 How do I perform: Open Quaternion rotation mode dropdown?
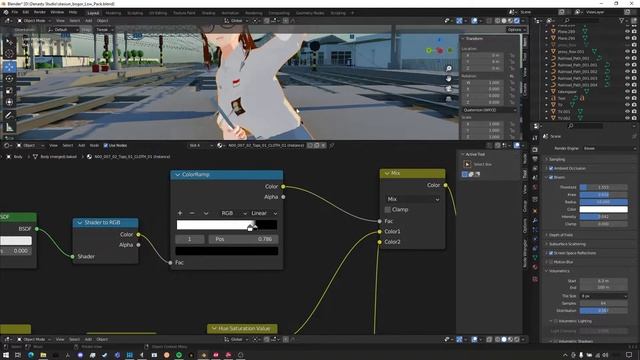(489, 110)
